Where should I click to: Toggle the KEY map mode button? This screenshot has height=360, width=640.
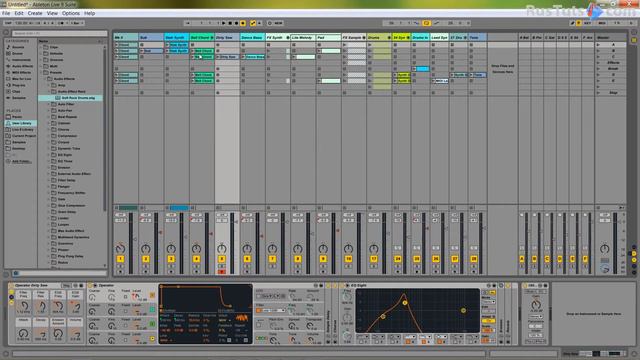pyautogui.click(x=588, y=23)
